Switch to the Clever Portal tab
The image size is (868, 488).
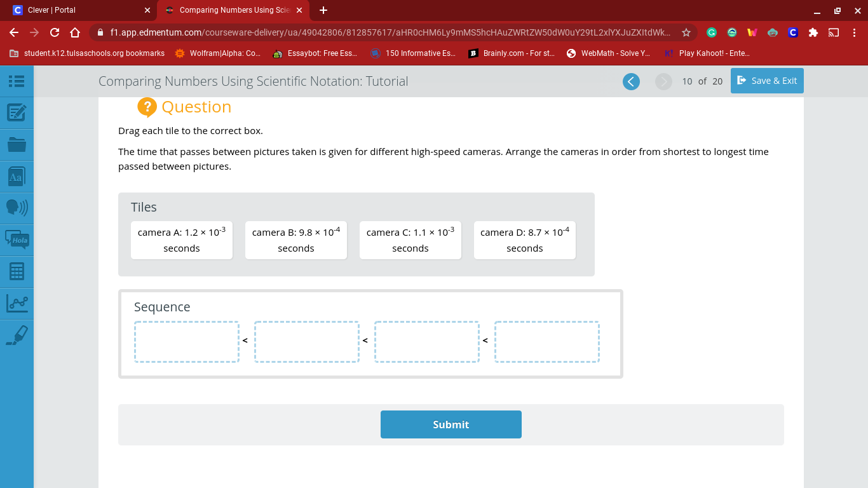point(76,10)
